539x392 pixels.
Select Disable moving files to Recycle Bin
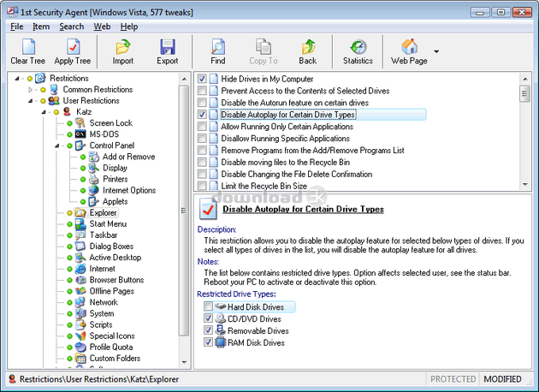point(280,162)
